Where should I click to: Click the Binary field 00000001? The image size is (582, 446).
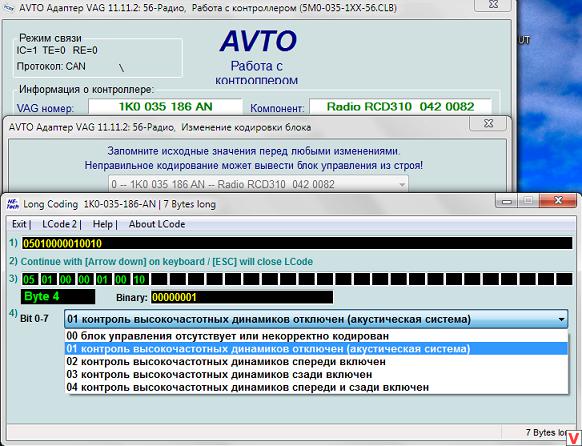(x=242, y=297)
